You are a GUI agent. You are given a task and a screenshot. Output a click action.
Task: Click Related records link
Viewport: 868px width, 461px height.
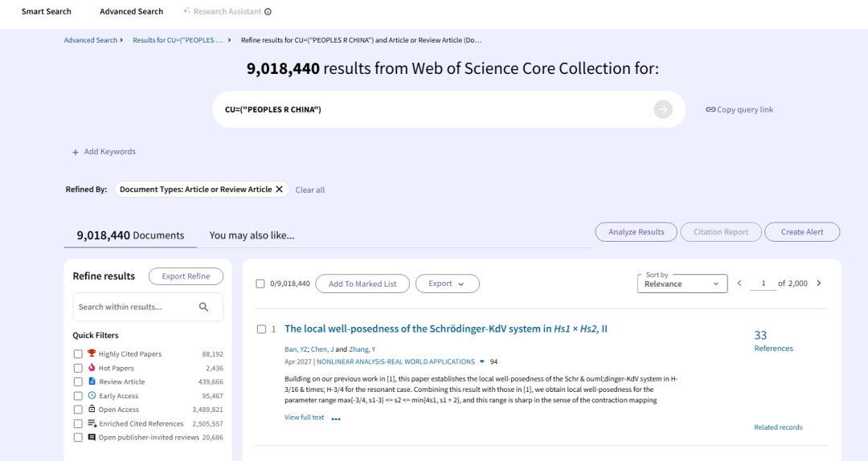pos(778,427)
